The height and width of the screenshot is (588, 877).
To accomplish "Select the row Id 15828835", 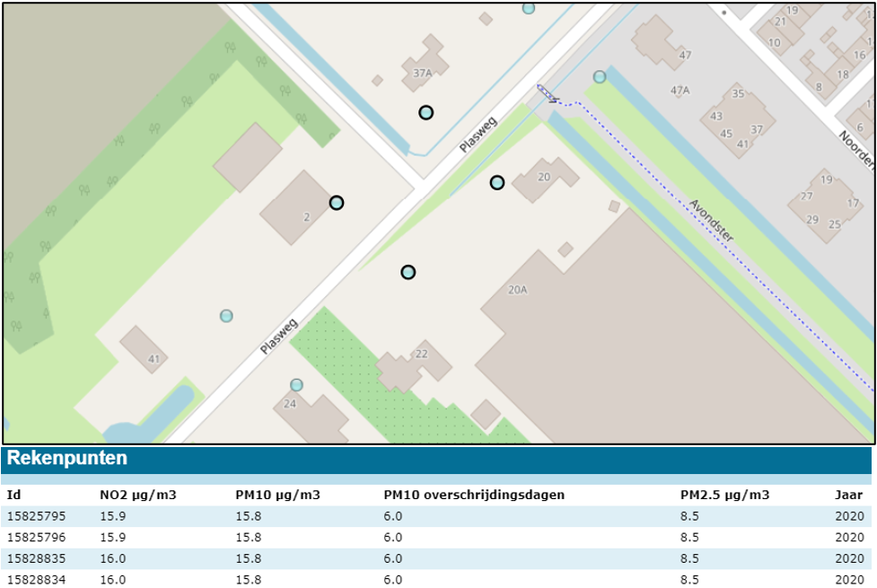I will click(436, 559).
